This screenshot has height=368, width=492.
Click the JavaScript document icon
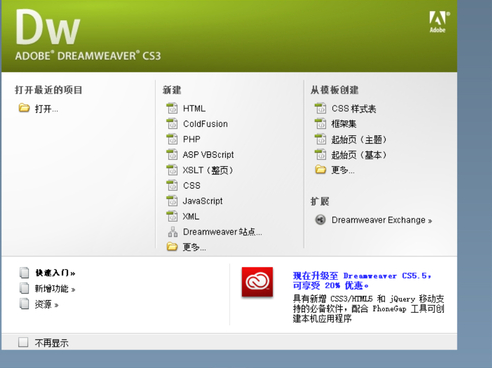point(172,201)
